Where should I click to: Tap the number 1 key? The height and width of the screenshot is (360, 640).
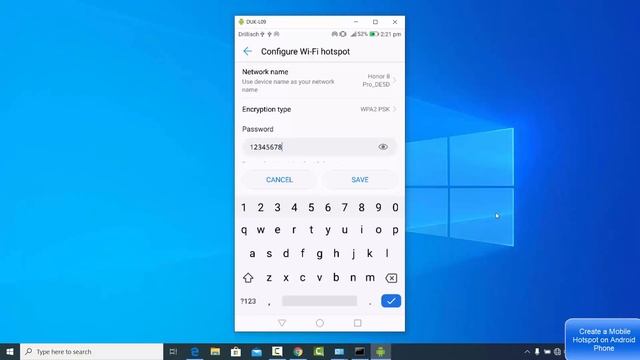point(244,207)
